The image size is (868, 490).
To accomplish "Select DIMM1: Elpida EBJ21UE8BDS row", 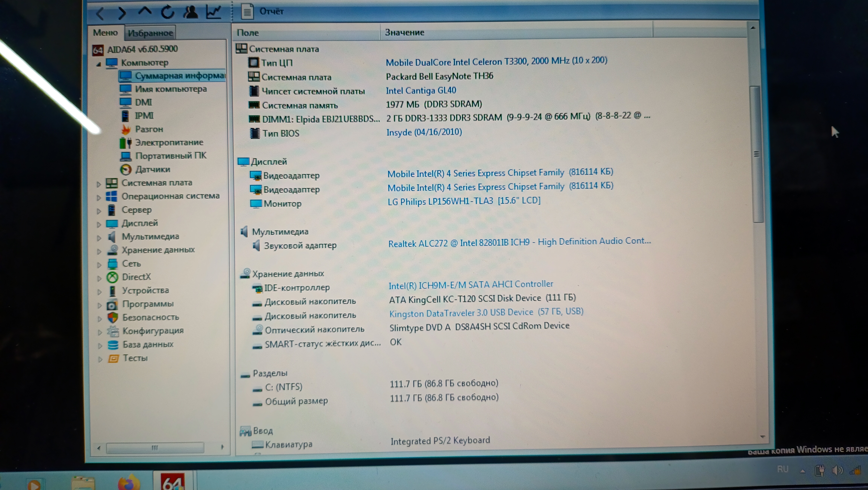I will [x=449, y=118].
